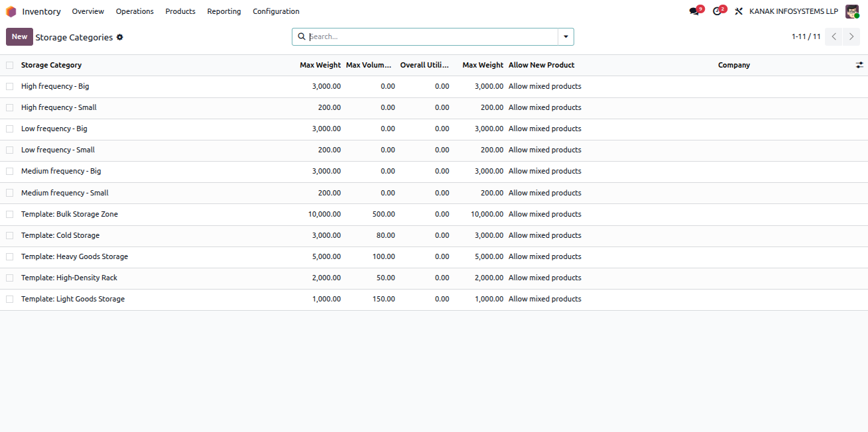Check the Template: Light Goods Storage row
Image resolution: width=868 pixels, height=432 pixels.
[9, 299]
